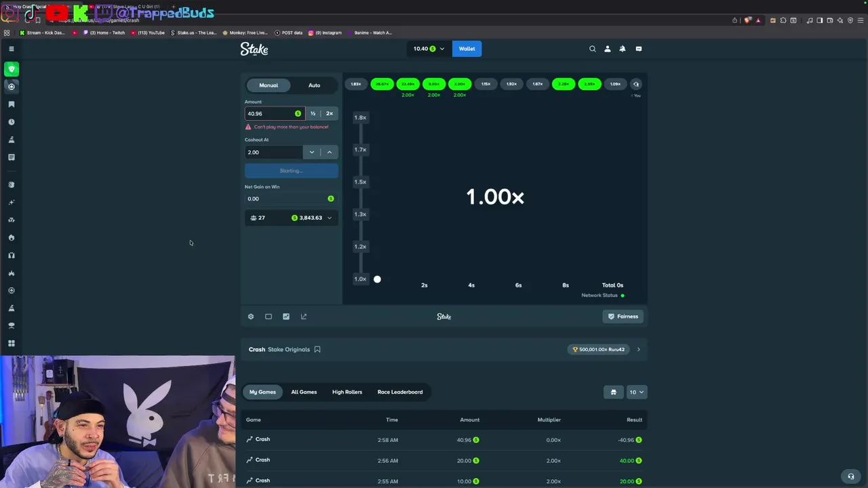Screen dimensions: 868x488
Task: Switch to Auto betting mode
Action: (x=314, y=85)
